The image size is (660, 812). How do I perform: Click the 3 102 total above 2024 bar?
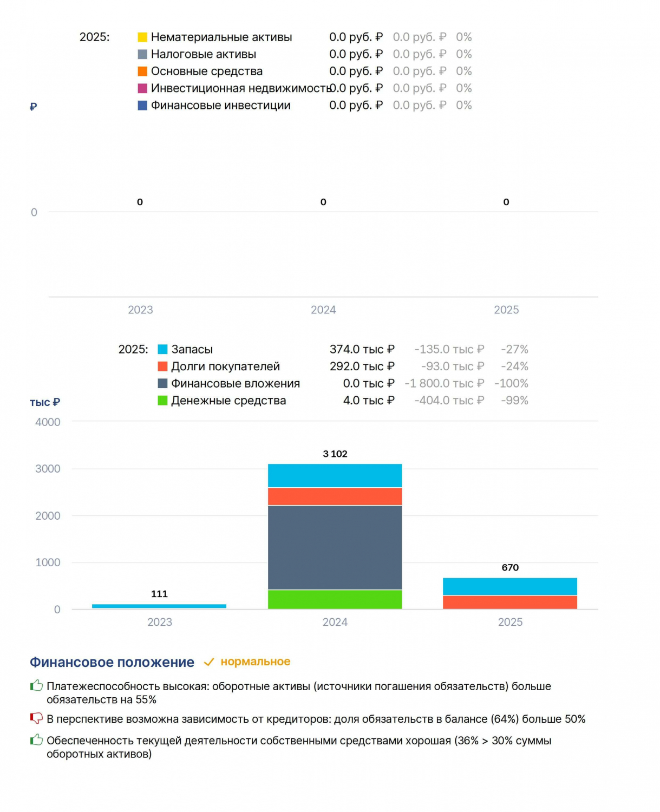[x=335, y=454]
